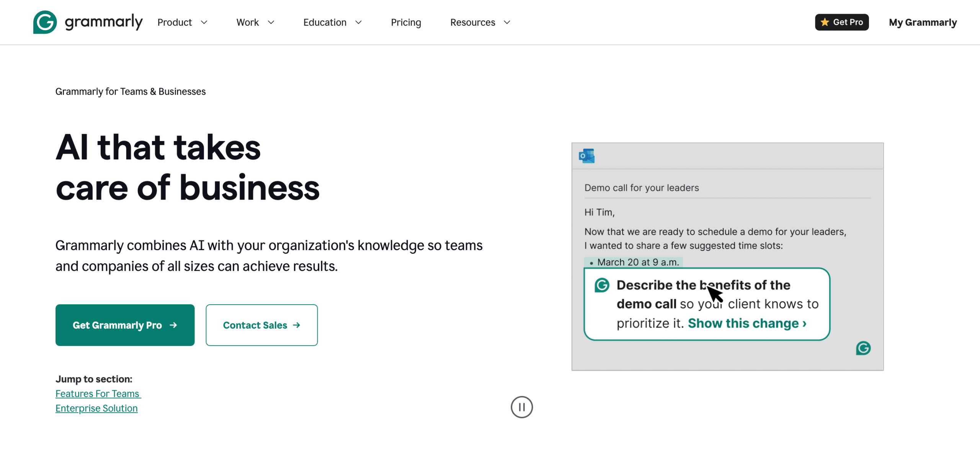Click 'Grammarly for Teams & Businesses' text

tap(131, 92)
